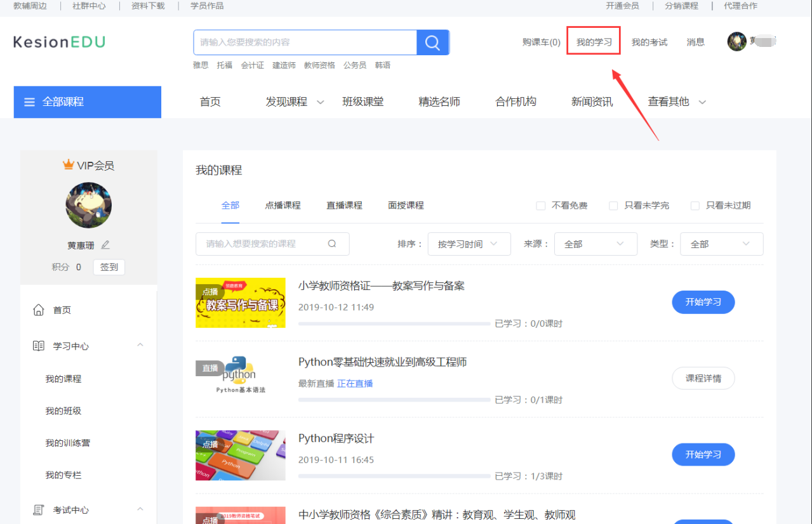
Task: Click the user avatar in top header
Action: coord(736,42)
